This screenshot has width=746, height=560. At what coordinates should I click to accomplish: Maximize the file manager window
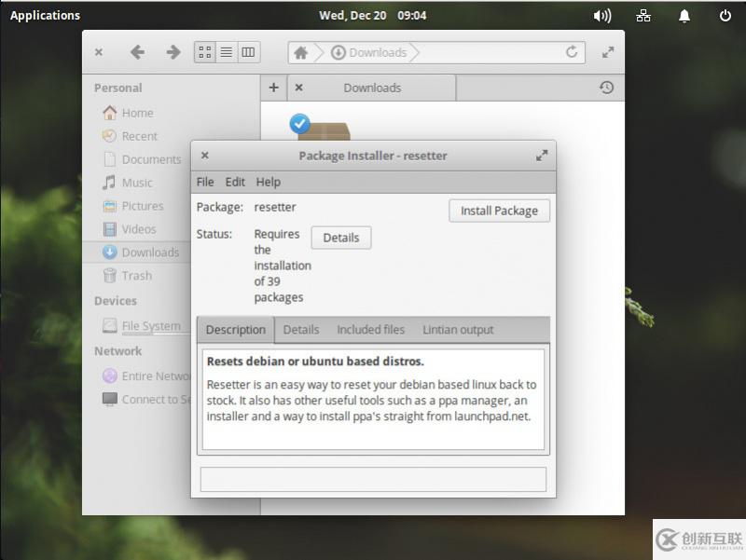[608, 52]
